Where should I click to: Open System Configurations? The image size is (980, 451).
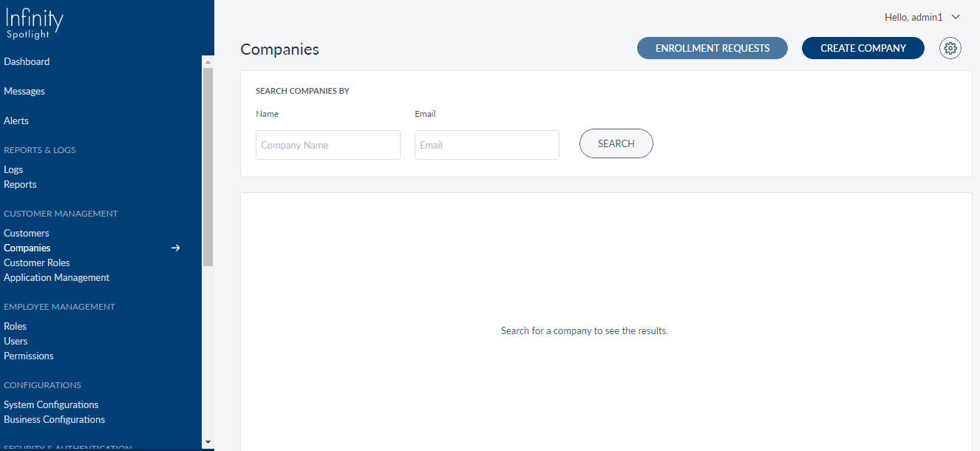point(51,405)
